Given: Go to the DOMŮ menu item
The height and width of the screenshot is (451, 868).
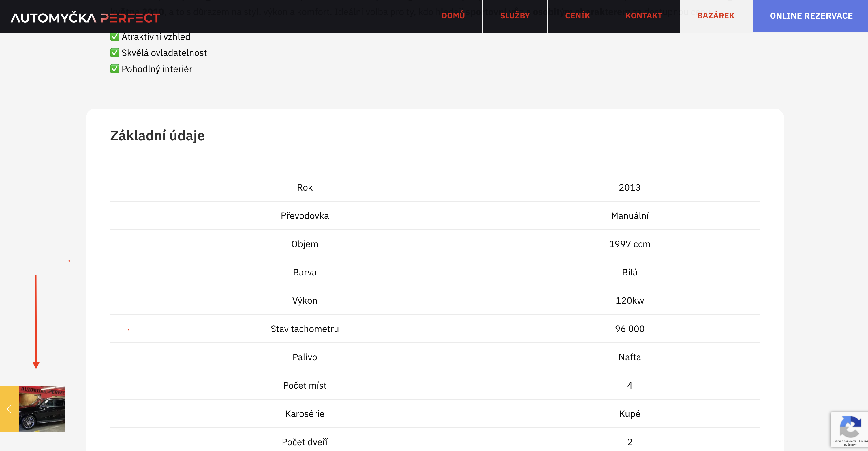Looking at the screenshot, I should click(x=453, y=16).
